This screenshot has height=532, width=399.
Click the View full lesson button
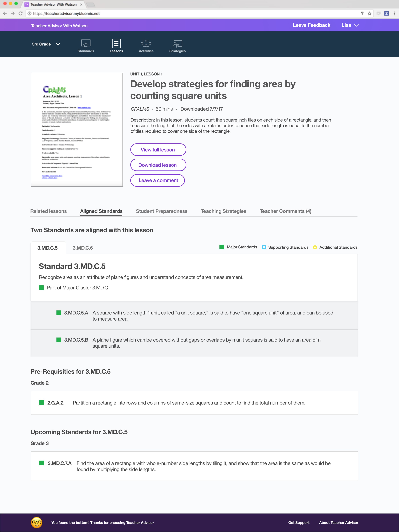click(x=158, y=150)
